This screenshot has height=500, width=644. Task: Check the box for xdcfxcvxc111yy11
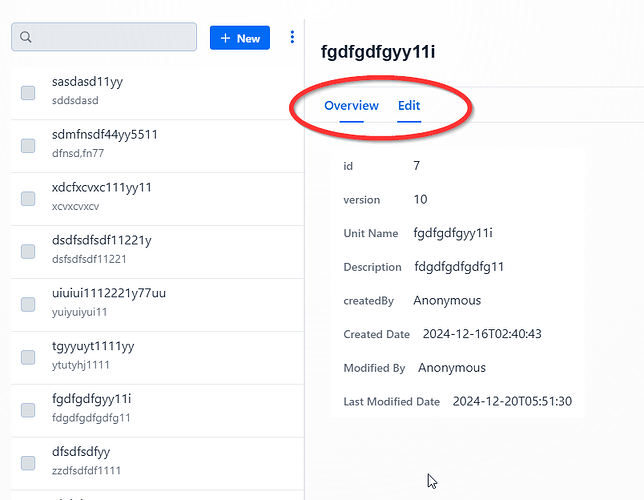[28, 199]
